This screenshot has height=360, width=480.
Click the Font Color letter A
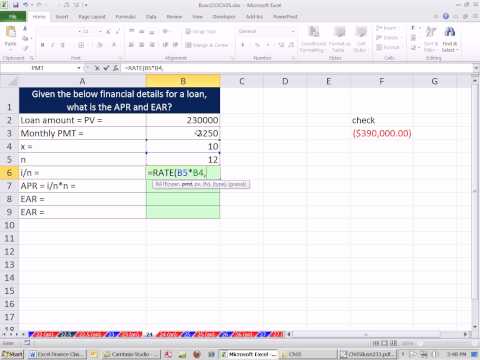pos(114,45)
